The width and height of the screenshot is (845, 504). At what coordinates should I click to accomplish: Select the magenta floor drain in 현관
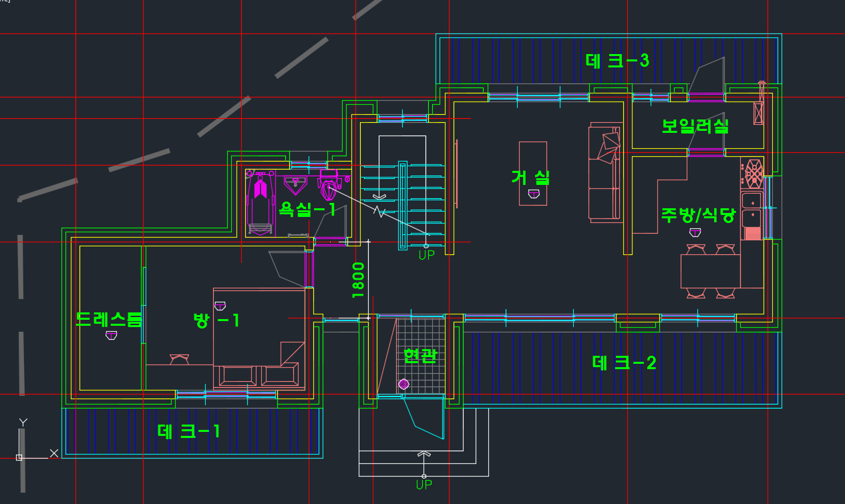(403, 384)
